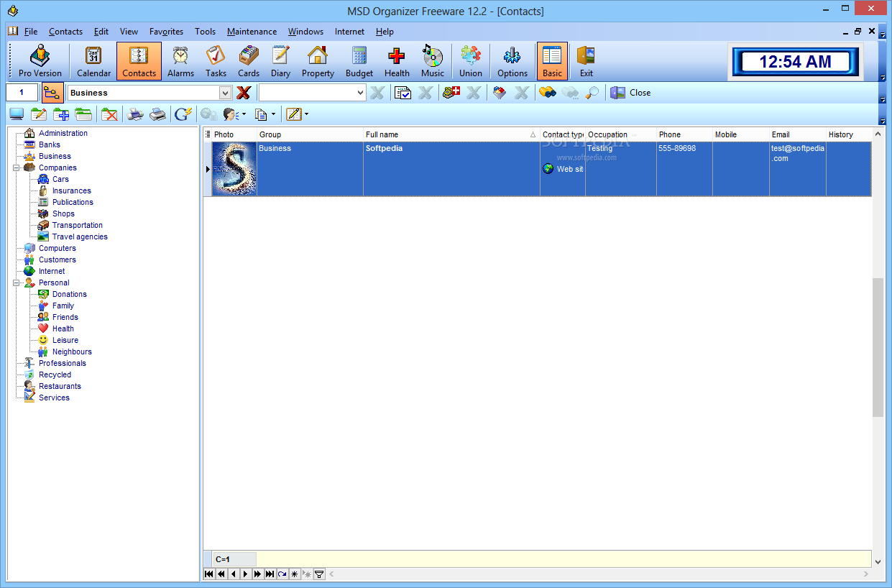Open the Pro Version toolbar button
This screenshot has height=588, width=892.
pyautogui.click(x=40, y=61)
